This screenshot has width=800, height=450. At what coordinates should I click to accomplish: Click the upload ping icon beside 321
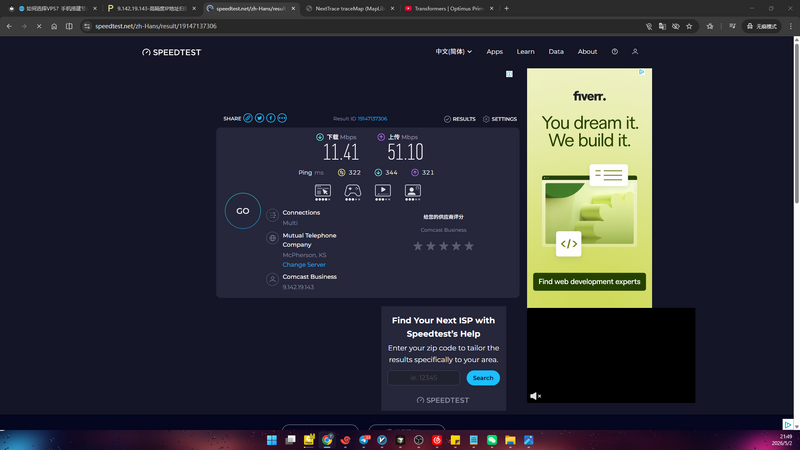click(415, 172)
